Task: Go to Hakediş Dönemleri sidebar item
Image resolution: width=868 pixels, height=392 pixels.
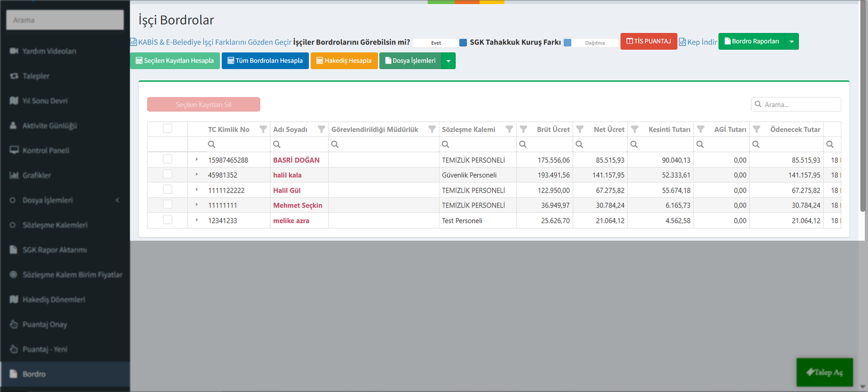Action: [x=53, y=300]
